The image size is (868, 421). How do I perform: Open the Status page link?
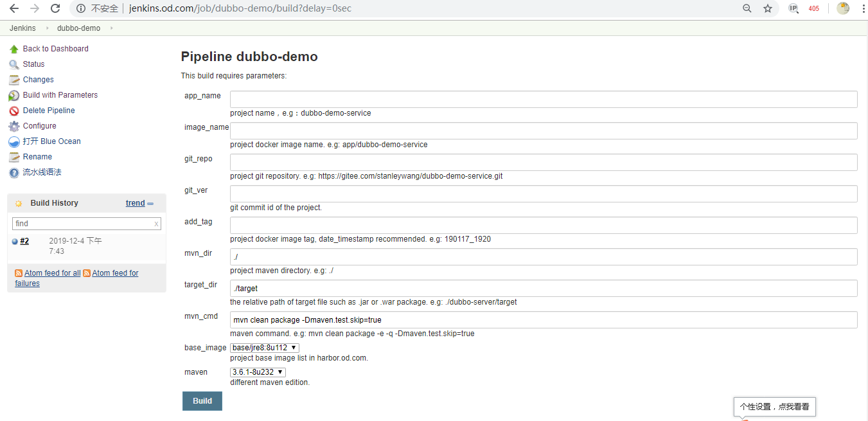[34, 64]
